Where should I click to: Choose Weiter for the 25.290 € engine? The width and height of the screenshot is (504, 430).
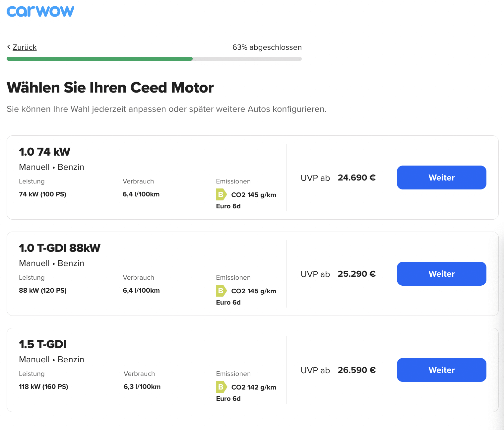[x=441, y=274]
